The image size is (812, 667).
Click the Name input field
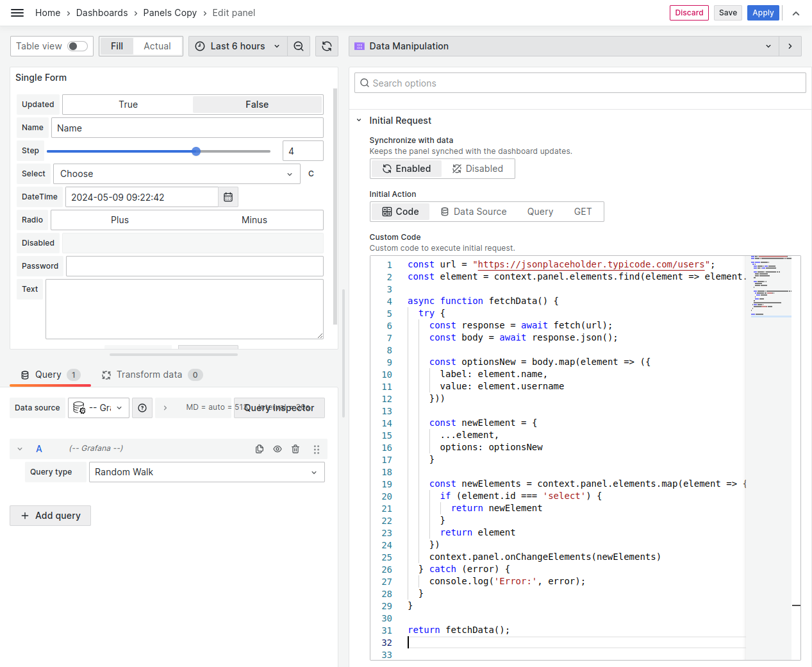point(187,128)
